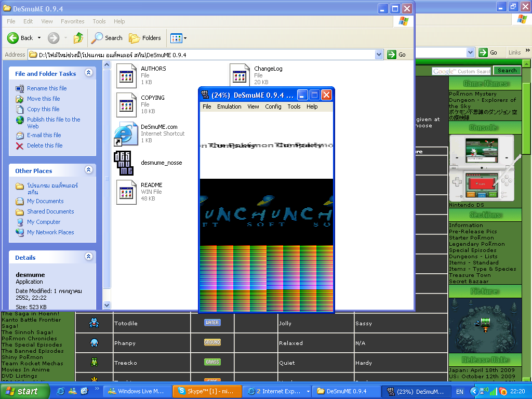The height and width of the screenshot is (399, 532).
Task: Click The Banned Episodes sidebar link
Action: click(x=32, y=351)
